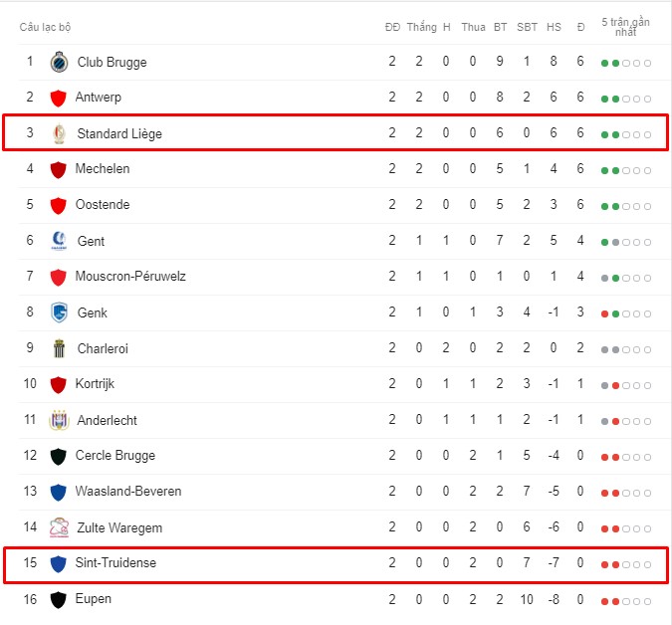Click the black Eupen shield icon
The height and width of the screenshot is (625, 672).
[59, 600]
